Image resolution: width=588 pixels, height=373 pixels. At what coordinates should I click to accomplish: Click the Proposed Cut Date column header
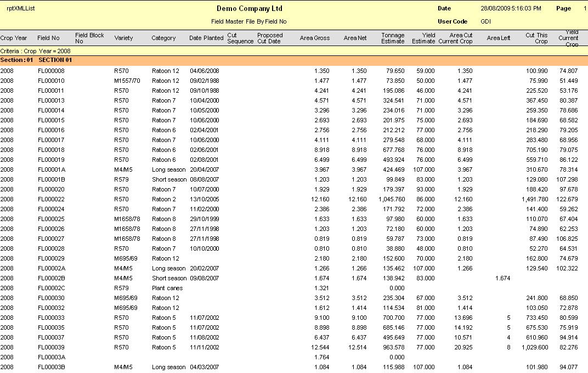tap(270, 38)
